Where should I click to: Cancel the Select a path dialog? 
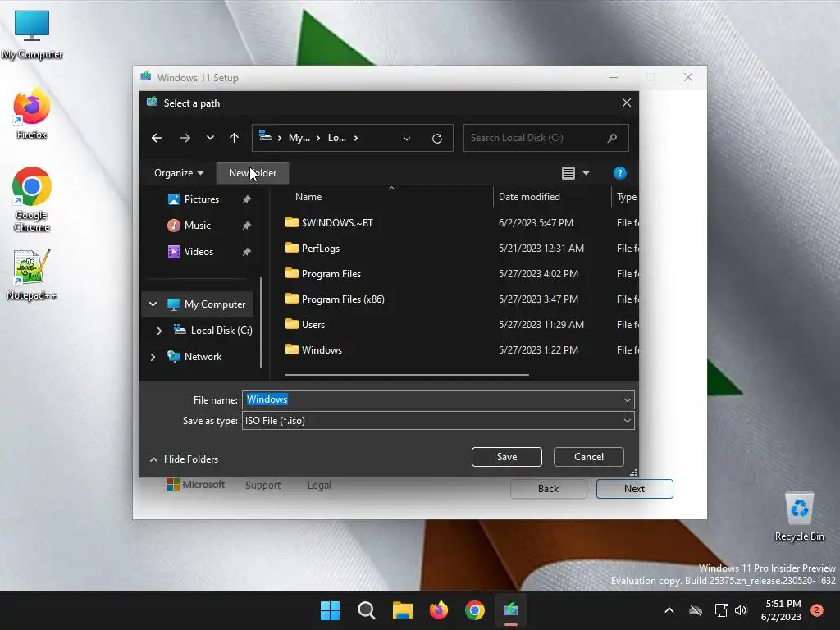click(589, 457)
